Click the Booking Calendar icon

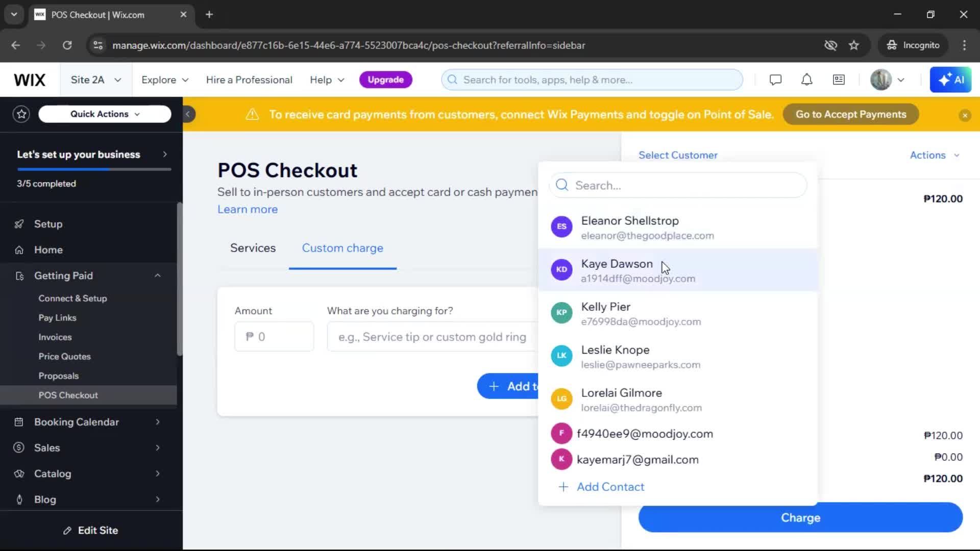coord(19,422)
